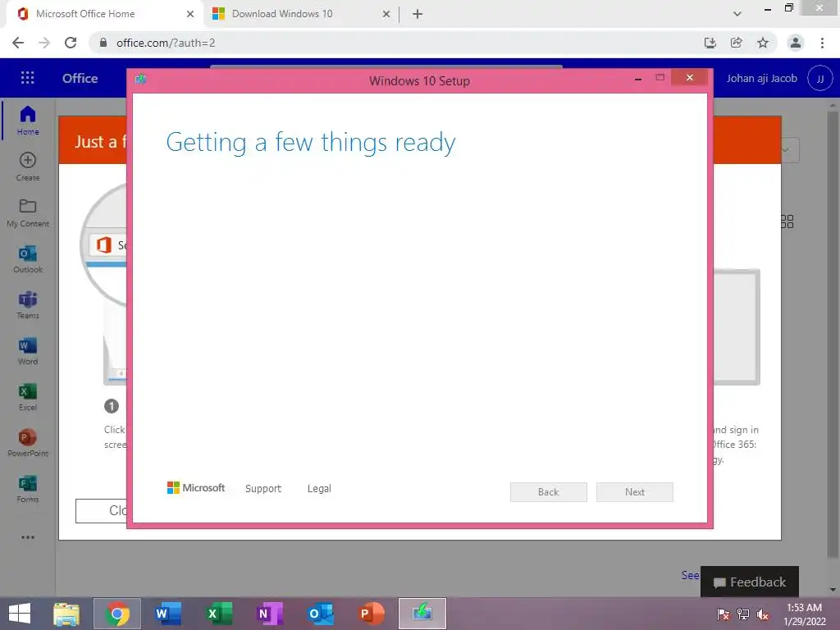
Task: Open the JJ account avatar
Action: (x=819, y=78)
